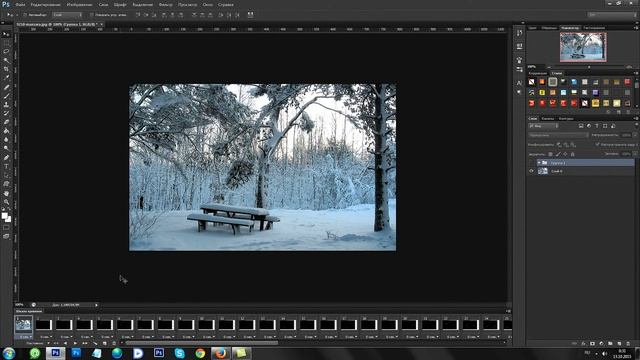Open the collapsed History panel icon
This screenshot has width=640, height=360.
pyautogui.click(x=519, y=33)
